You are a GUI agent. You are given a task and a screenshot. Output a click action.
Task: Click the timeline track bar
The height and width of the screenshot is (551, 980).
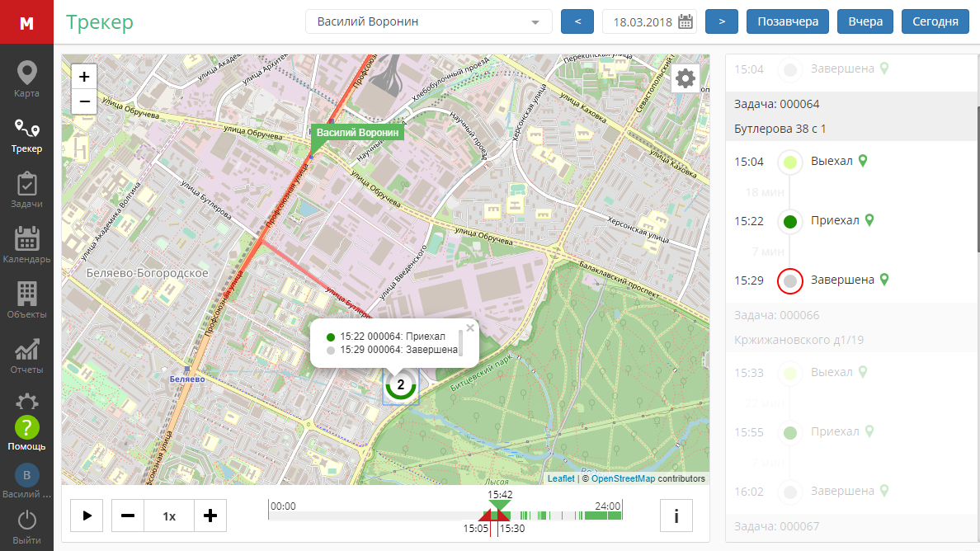click(445, 516)
